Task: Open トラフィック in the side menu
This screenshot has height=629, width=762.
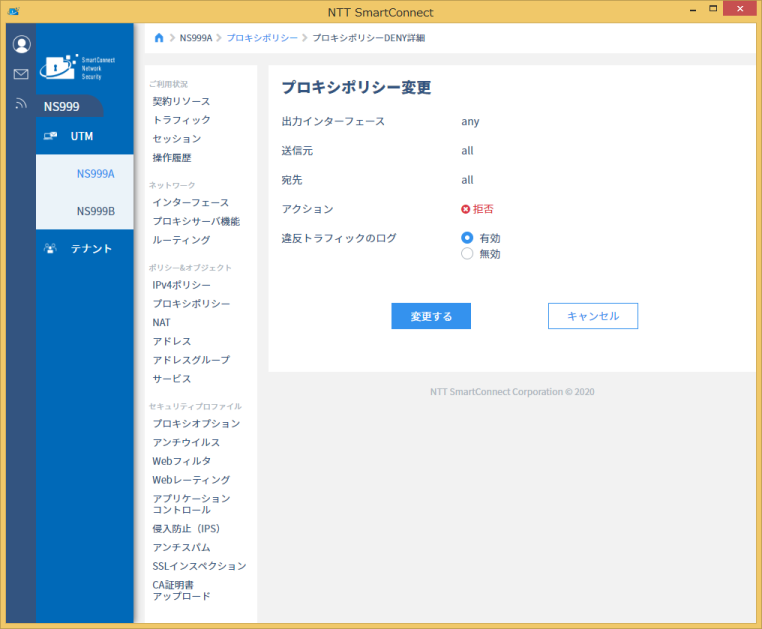Action: pyautogui.click(x=181, y=120)
